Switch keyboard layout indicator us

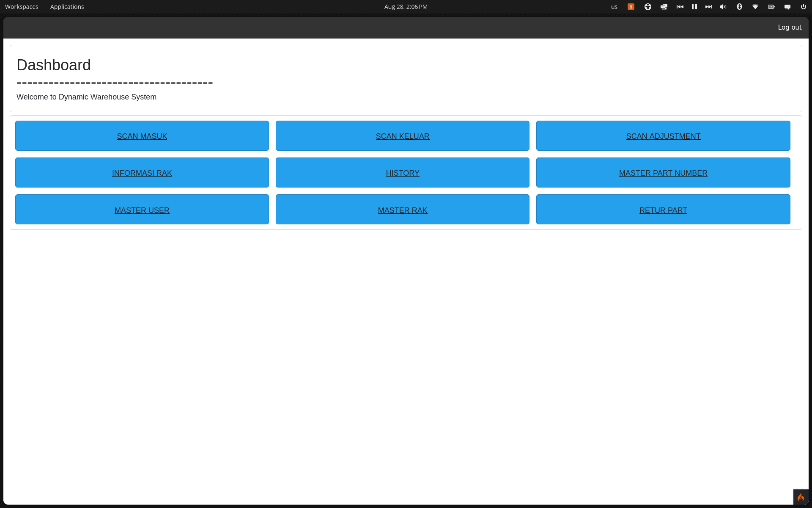point(614,7)
